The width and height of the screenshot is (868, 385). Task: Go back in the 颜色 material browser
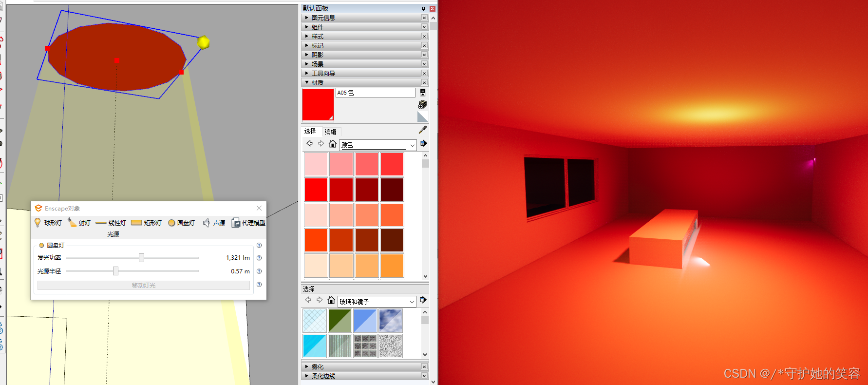point(309,143)
